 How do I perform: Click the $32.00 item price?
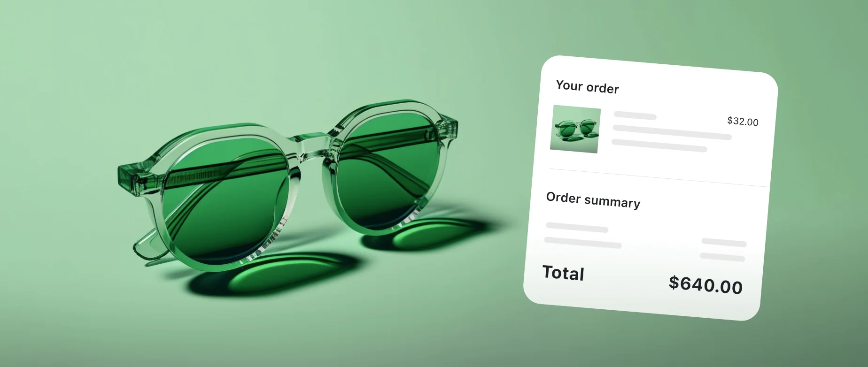743,122
